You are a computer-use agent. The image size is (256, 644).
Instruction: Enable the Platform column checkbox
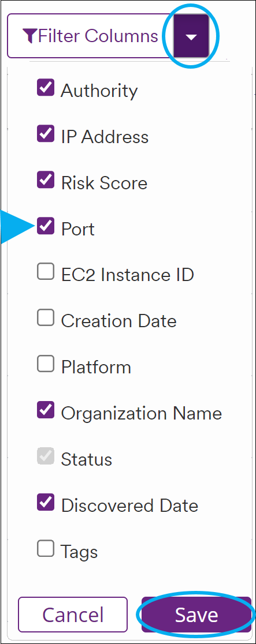[x=46, y=364]
